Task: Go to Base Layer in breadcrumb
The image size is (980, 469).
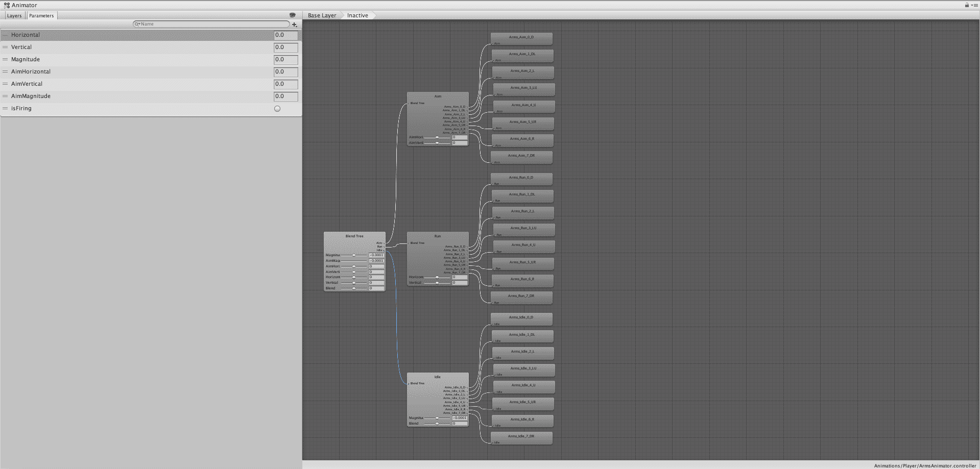Action: tap(322, 15)
